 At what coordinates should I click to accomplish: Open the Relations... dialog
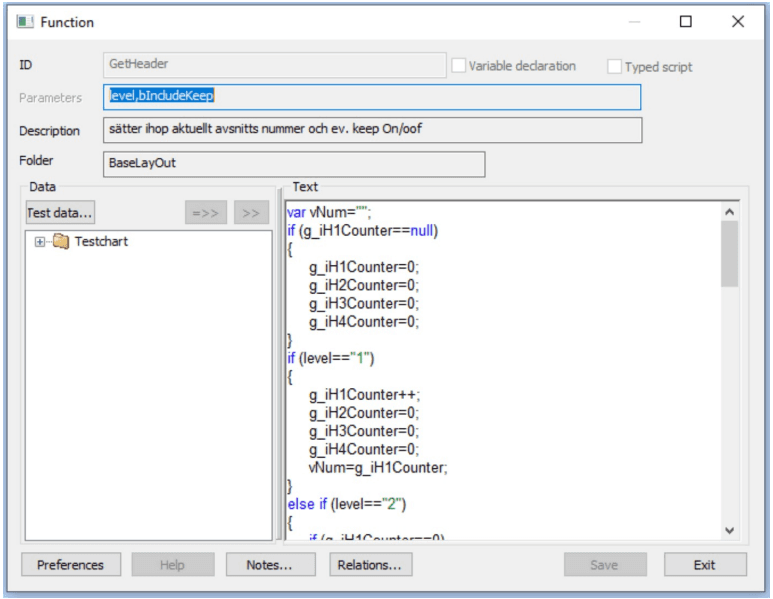coord(370,565)
